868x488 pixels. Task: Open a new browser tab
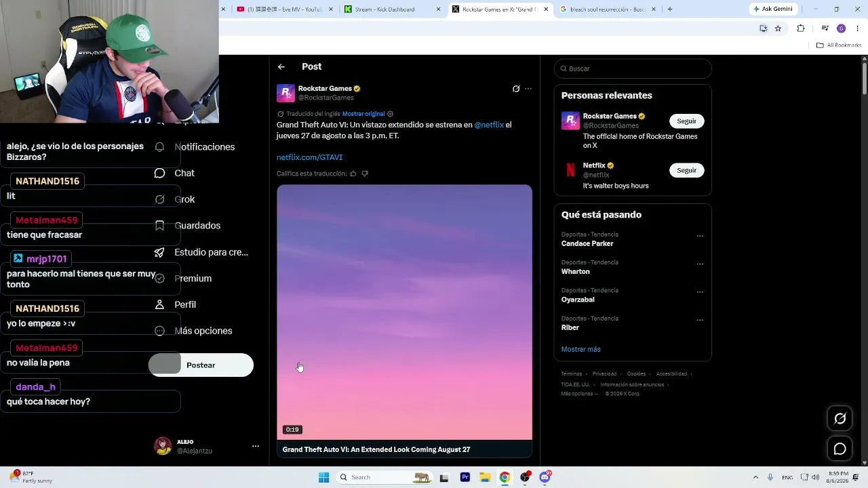point(670,9)
